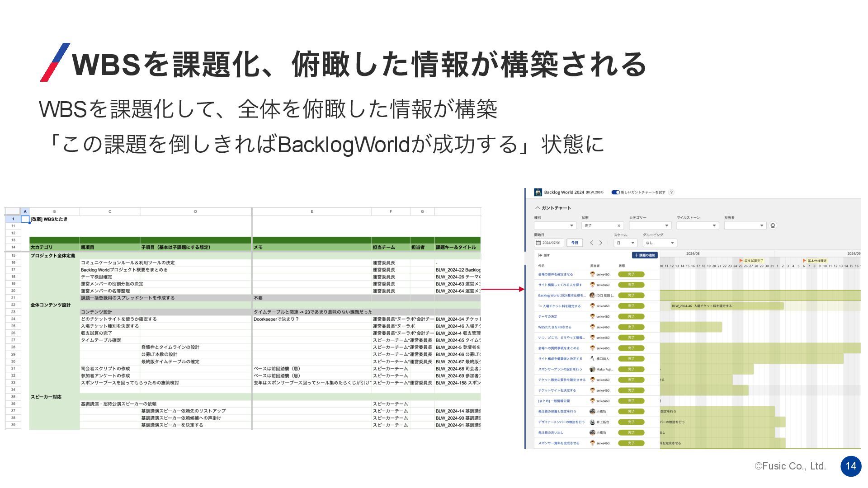
Task: Go to next period with right arrow
Action: point(601,243)
